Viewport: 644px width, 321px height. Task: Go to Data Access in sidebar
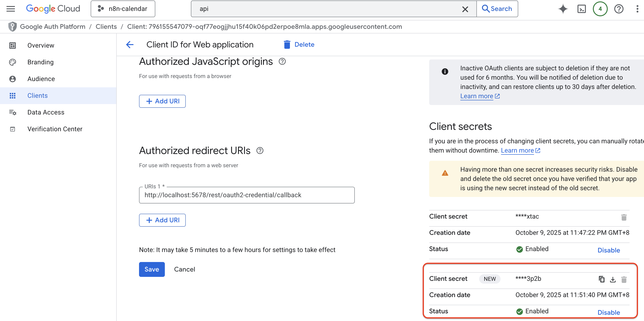point(46,112)
